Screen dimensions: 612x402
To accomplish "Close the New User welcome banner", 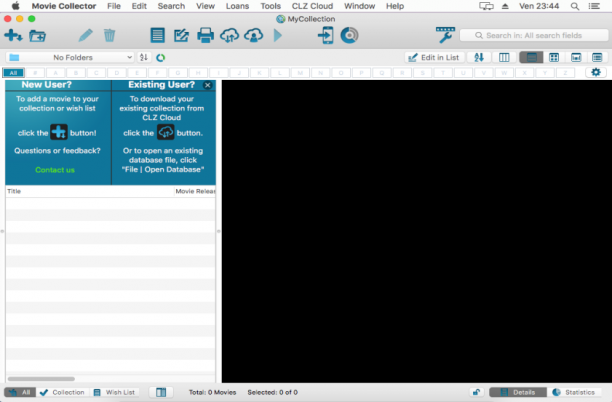I will pyautogui.click(x=208, y=85).
